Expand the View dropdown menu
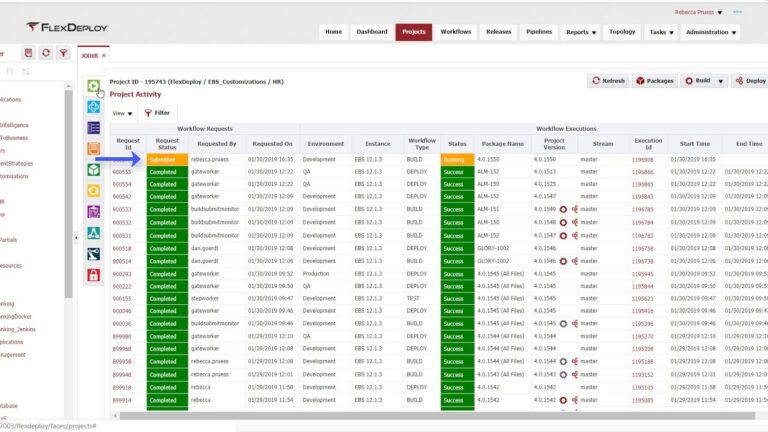 pyautogui.click(x=122, y=113)
